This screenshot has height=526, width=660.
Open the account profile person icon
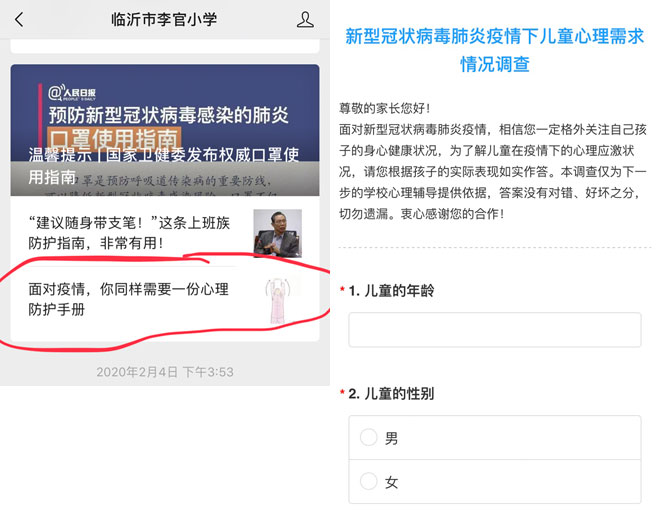point(305,19)
